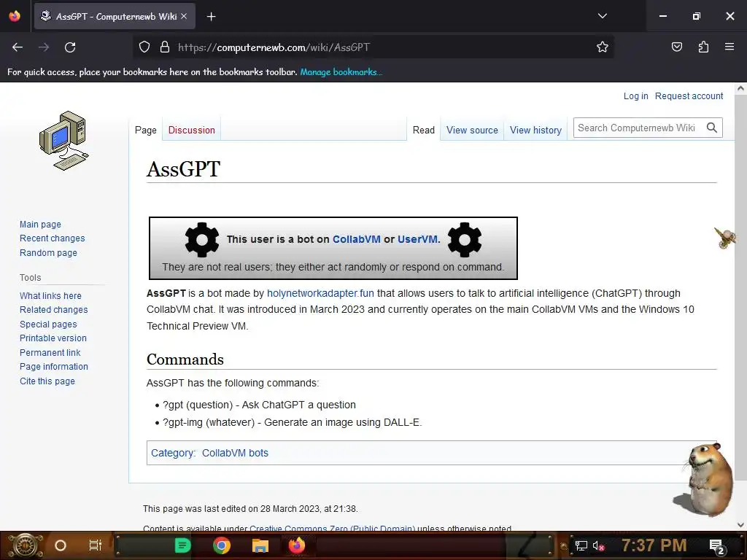The width and height of the screenshot is (747, 560).
Task: Open Creative Commons Zero license link
Action: point(332,528)
